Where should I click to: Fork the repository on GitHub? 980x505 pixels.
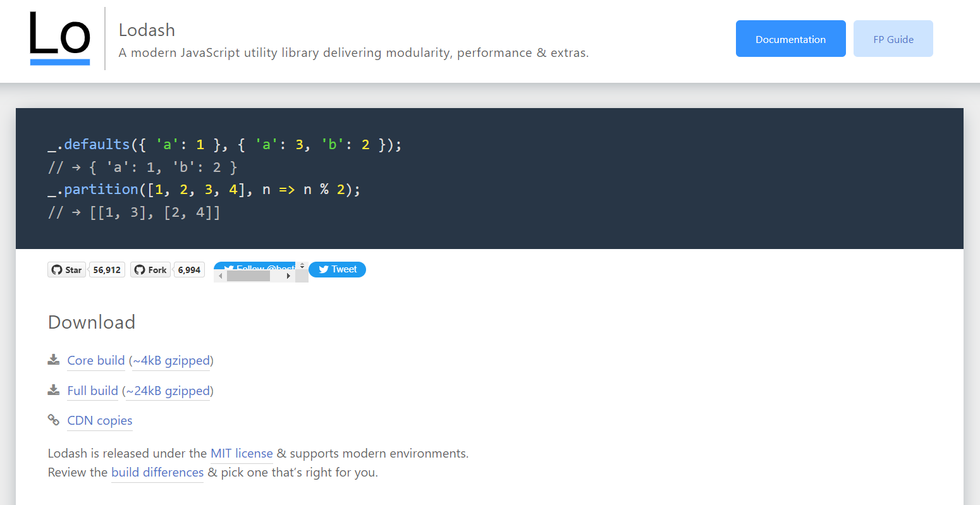coord(150,270)
